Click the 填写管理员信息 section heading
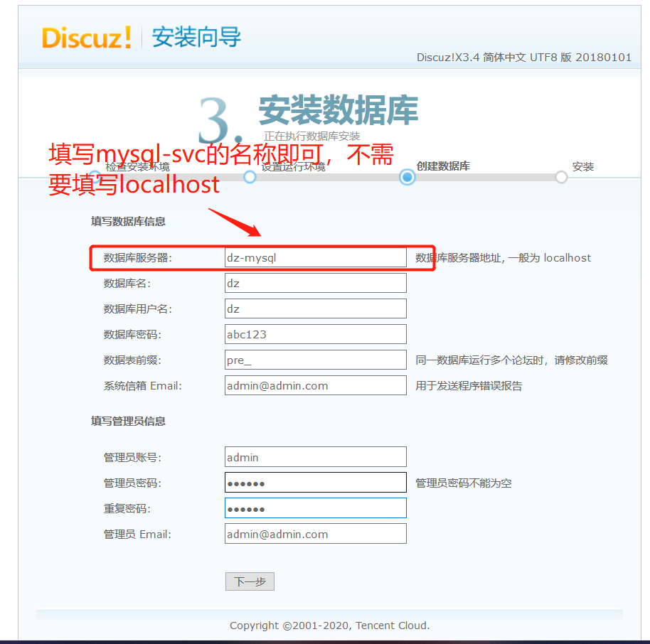This screenshot has width=650, height=644. tap(128, 421)
